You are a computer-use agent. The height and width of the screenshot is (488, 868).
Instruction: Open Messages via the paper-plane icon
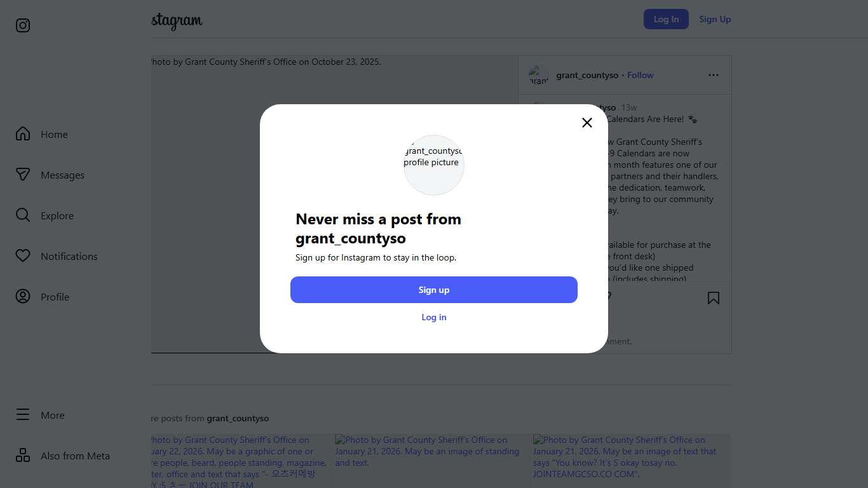[x=23, y=175]
